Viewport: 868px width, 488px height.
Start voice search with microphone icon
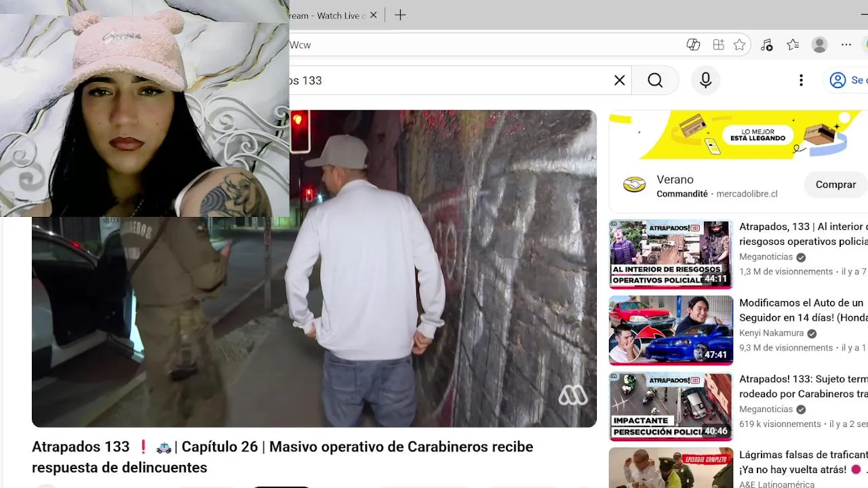coord(706,81)
